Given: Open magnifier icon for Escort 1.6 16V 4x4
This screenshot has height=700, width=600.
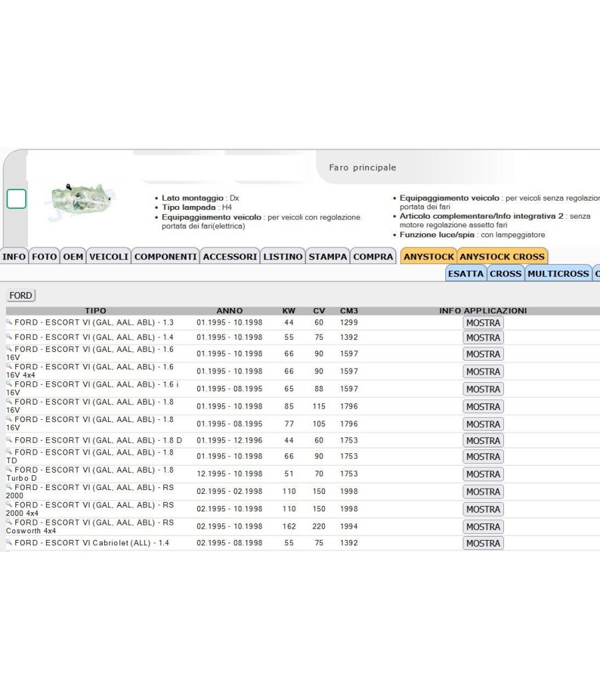Looking at the screenshot, I should 9,365.
